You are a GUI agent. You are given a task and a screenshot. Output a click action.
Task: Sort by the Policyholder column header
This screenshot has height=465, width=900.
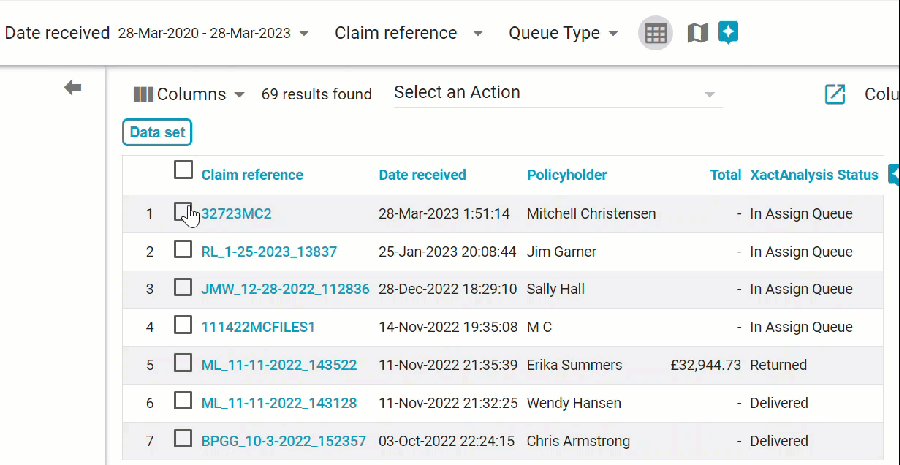[566, 175]
